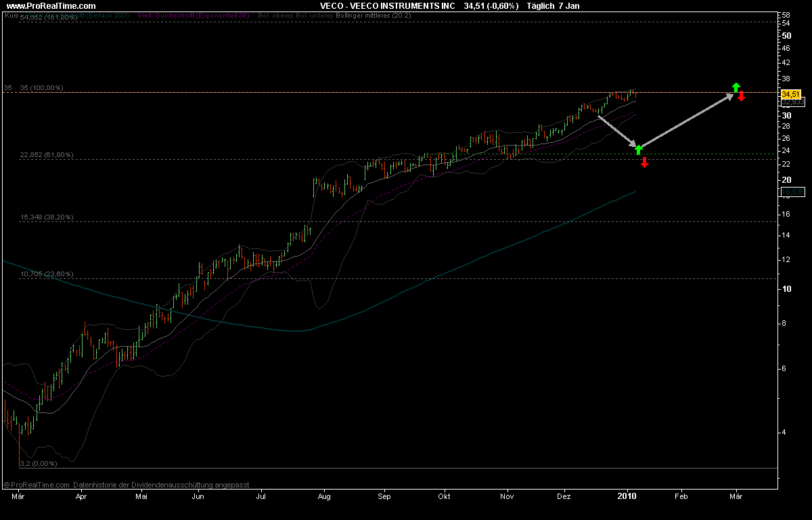Click the Aug label on the time axis
This screenshot has width=812, height=520.
[324, 496]
